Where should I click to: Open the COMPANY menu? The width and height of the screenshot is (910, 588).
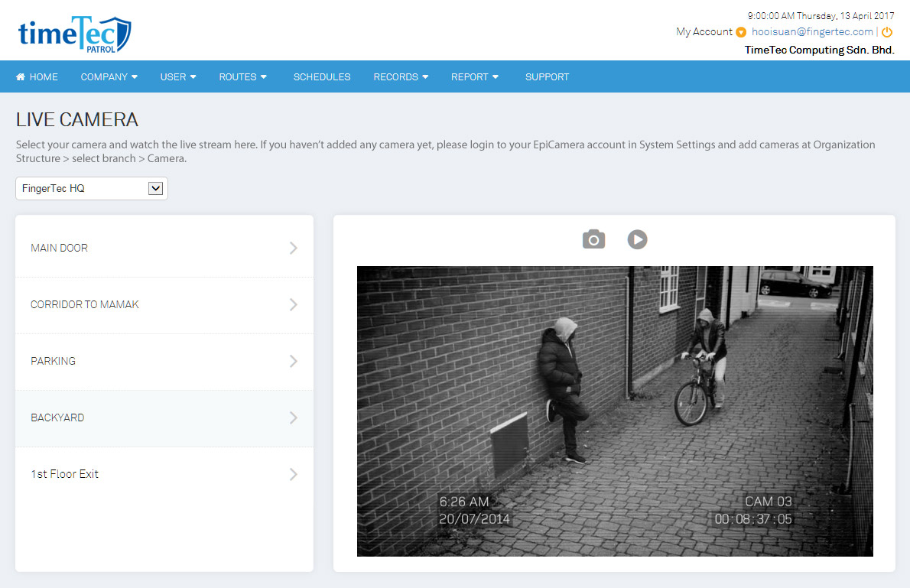pyautogui.click(x=109, y=76)
